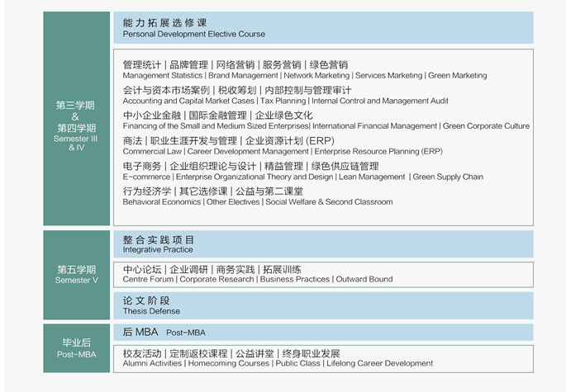The width and height of the screenshot is (566, 392).
Task: Click 品牌管理 course name
Action: pos(188,65)
